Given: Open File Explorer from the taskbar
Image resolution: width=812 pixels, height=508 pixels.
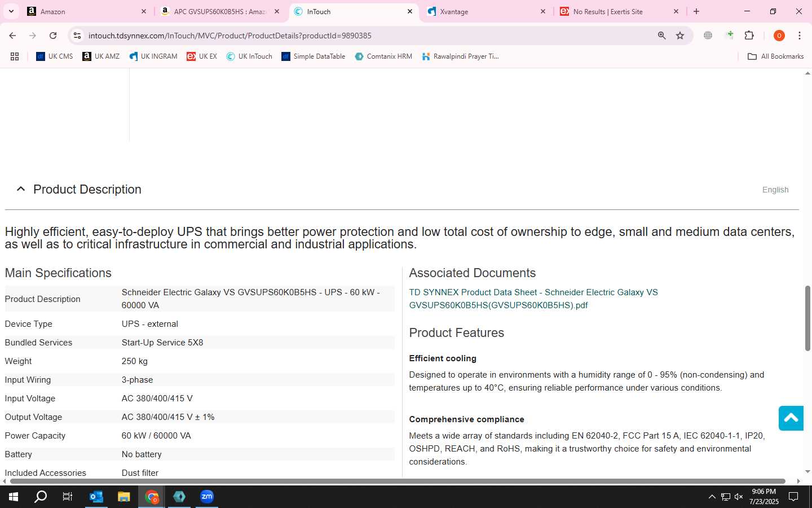Looking at the screenshot, I should [124, 497].
